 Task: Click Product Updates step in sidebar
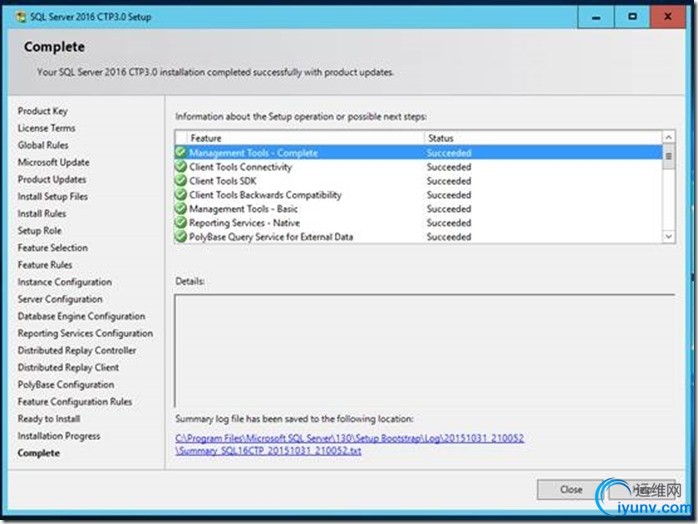coord(52,179)
